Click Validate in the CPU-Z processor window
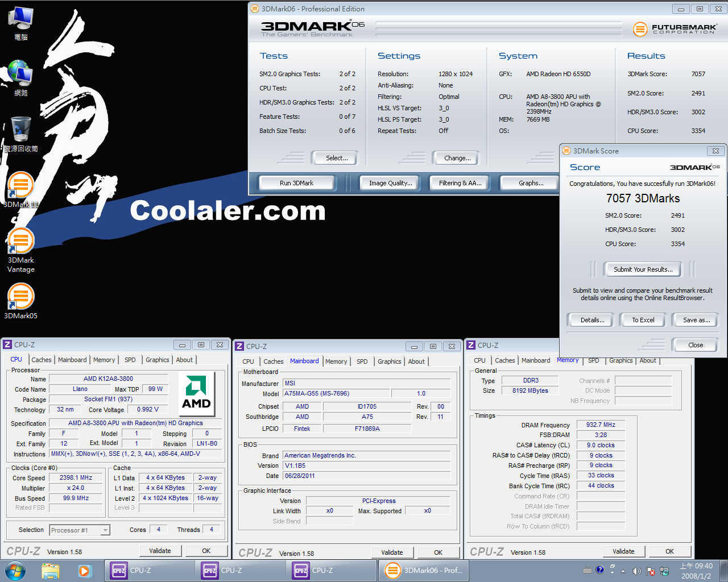The width and height of the screenshot is (728, 582). point(160,551)
